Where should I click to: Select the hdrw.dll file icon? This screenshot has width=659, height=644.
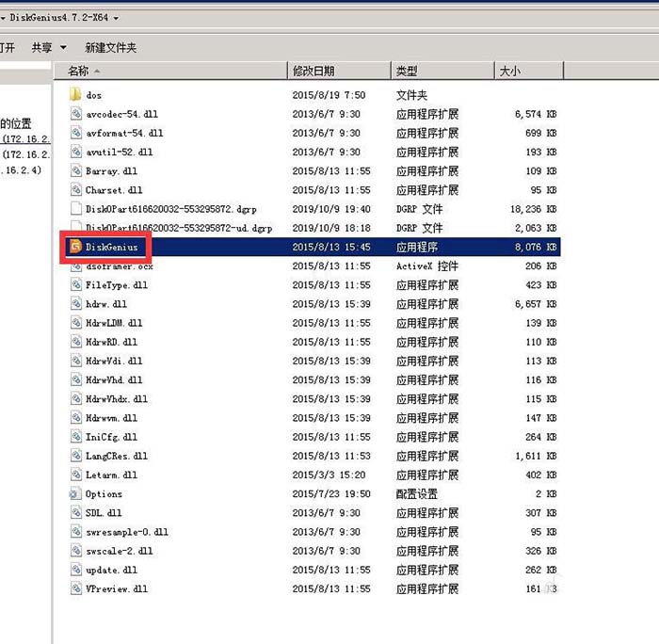75,303
